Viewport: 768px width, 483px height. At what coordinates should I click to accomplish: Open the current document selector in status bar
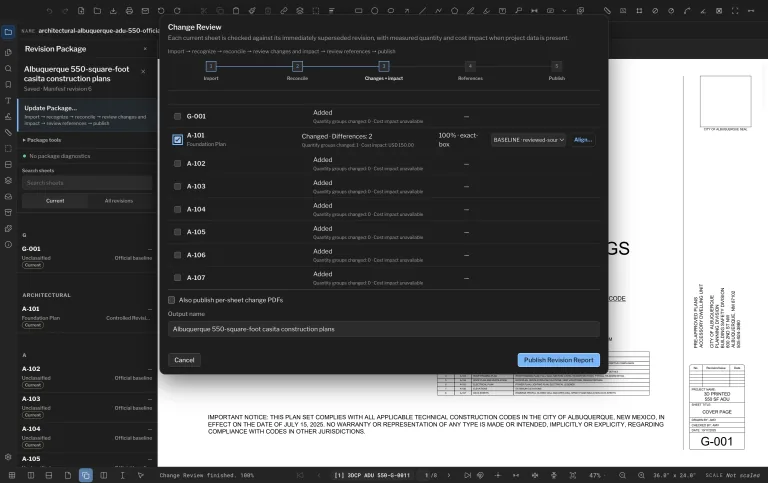(x=372, y=475)
